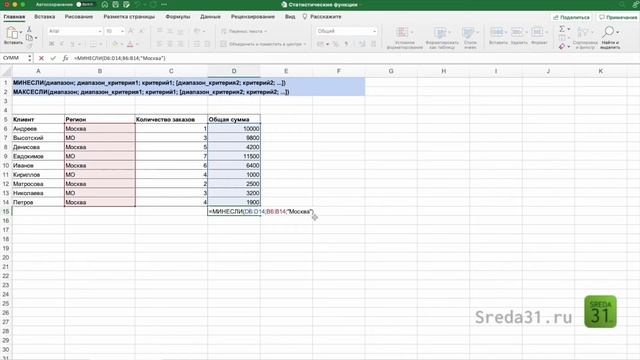Click Delete cells (Удалить) icon

pos(517,32)
